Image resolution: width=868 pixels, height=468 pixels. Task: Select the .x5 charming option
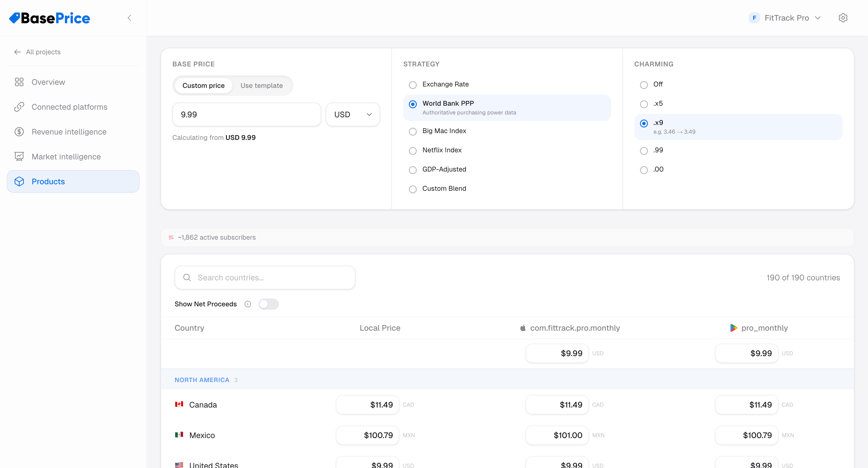point(738,103)
